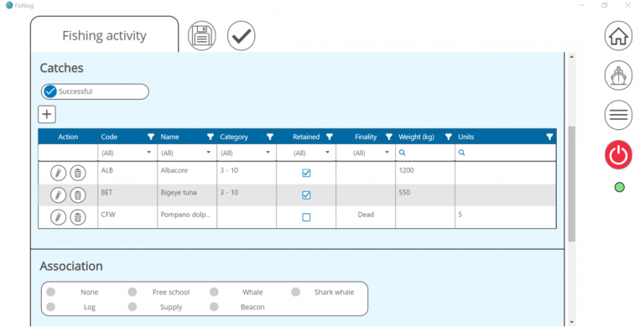Screen dimensions: 644x327
Task: Open the hamburger menu icon
Action: coord(618,115)
